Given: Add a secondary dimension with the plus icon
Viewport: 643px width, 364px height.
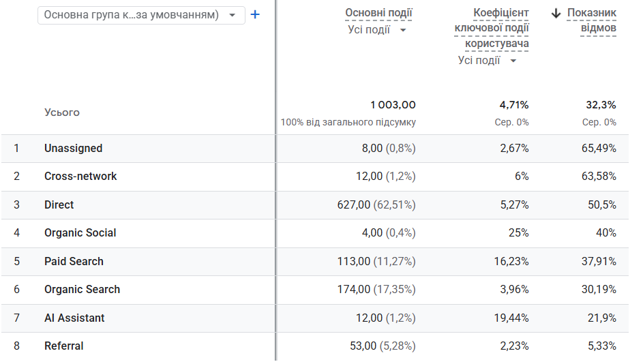Looking at the screenshot, I should pos(255,15).
